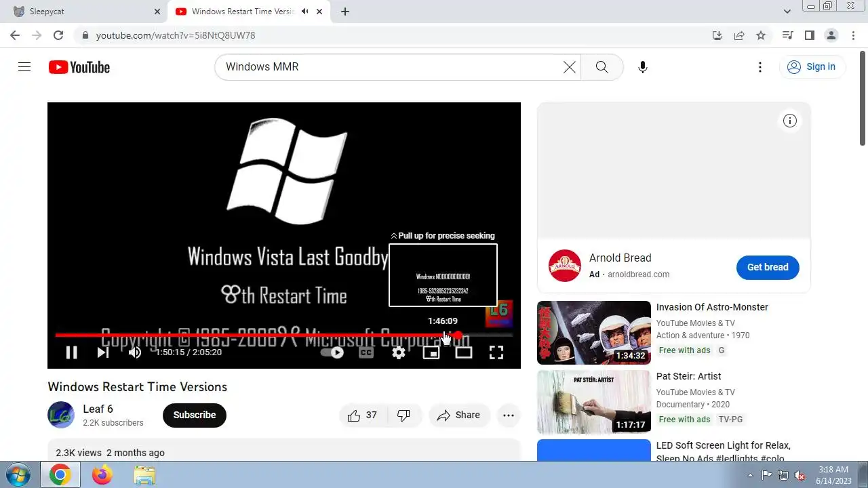Open the Leaf 6 channel name link
The width and height of the screenshot is (868, 488).
(98, 409)
